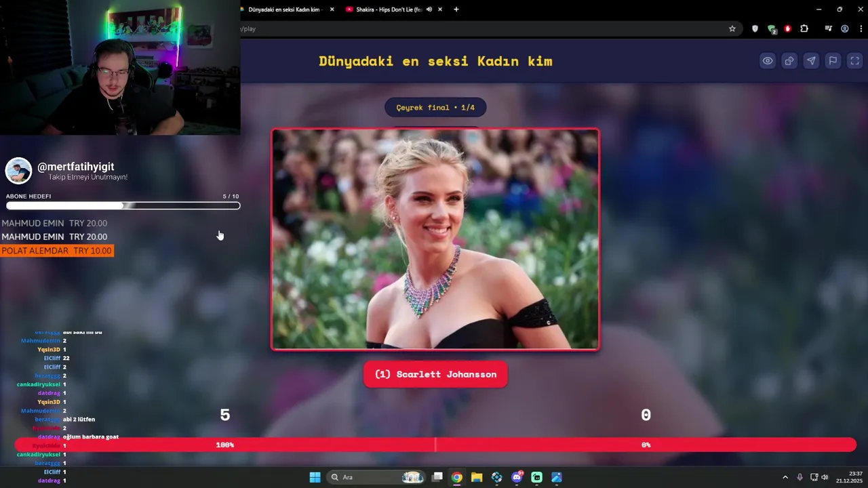Open File Explorer from the taskbar
This screenshot has width=868, height=488.
click(x=477, y=477)
